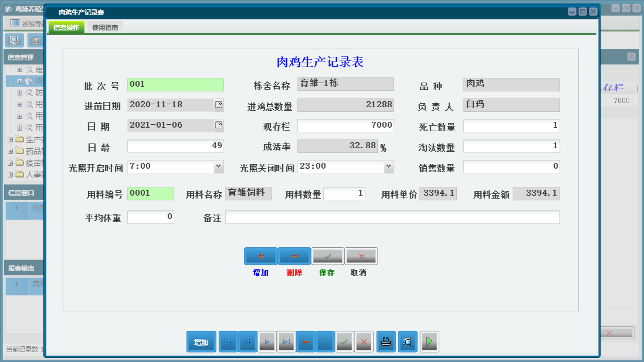The image size is (644, 362).
Task: Open calendar picker for 日期 field
Action: tap(219, 125)
